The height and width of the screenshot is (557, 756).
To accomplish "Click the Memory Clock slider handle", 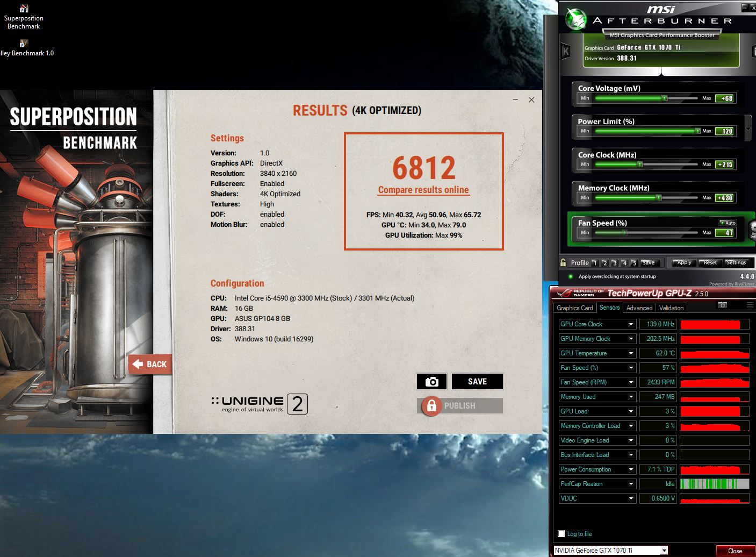I will click(x=659, y=197).
